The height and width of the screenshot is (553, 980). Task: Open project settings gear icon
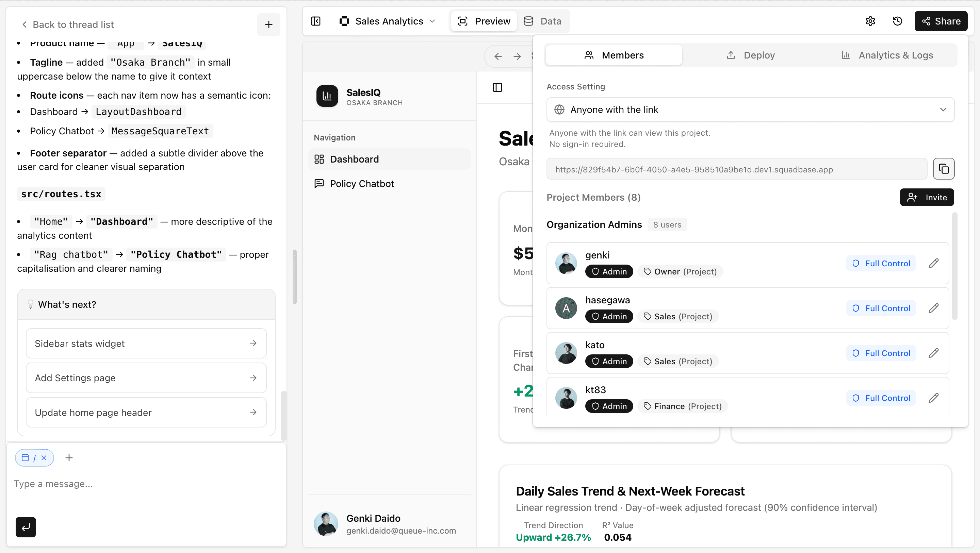pos(870,21)
